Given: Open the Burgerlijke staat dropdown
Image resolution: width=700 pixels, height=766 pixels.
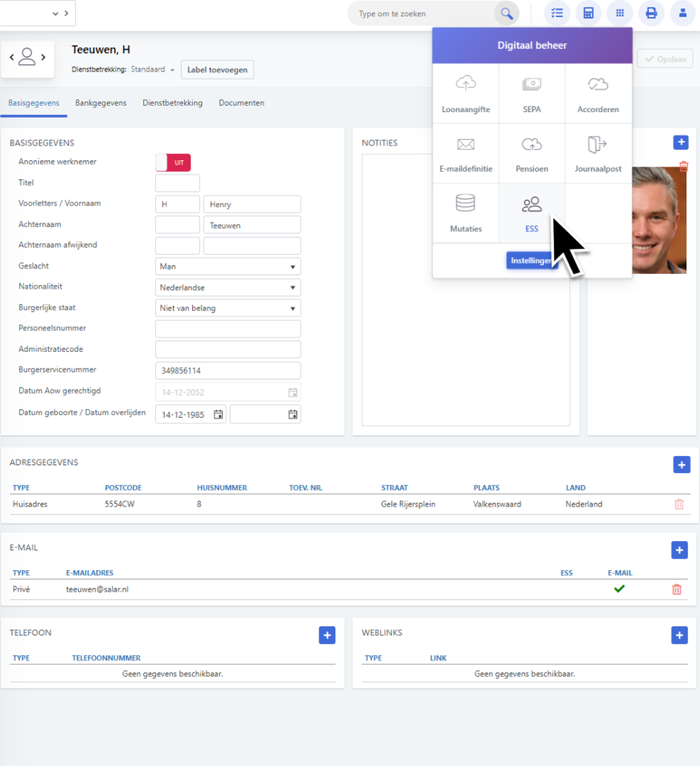Looking at the screenshot, I should 228,308.
